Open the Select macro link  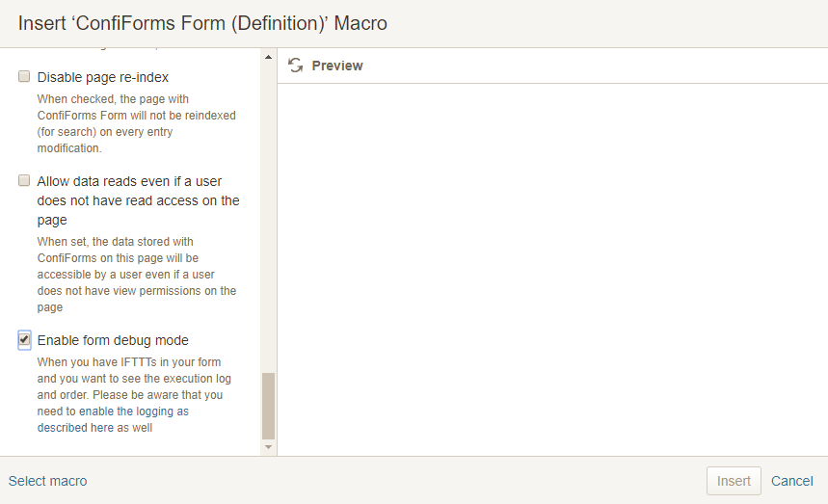click(x=47, y=481)
